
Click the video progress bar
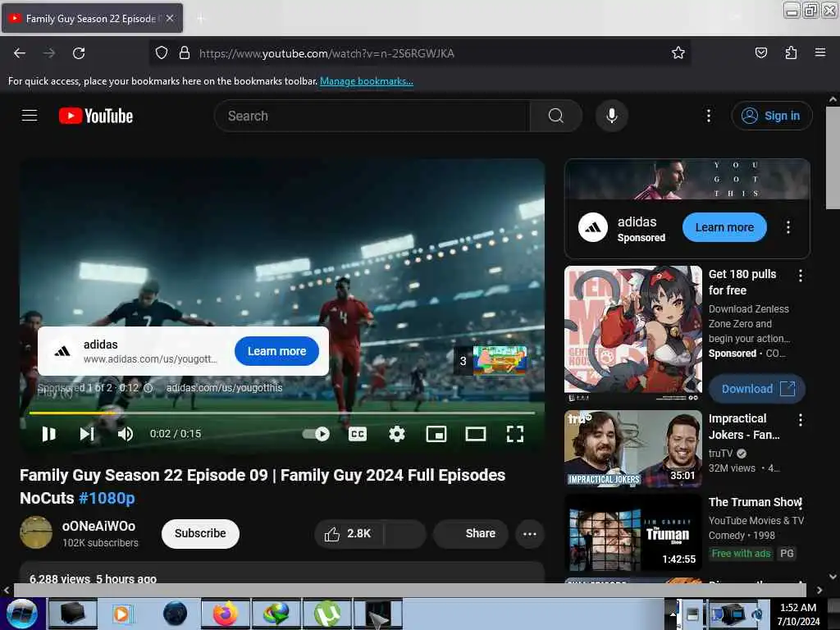tap(282, 413)
